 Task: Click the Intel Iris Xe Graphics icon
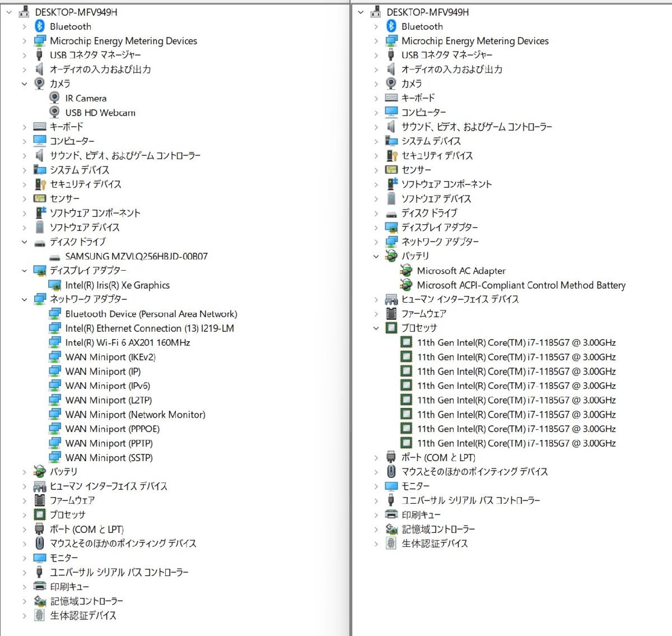pos(54,285)
